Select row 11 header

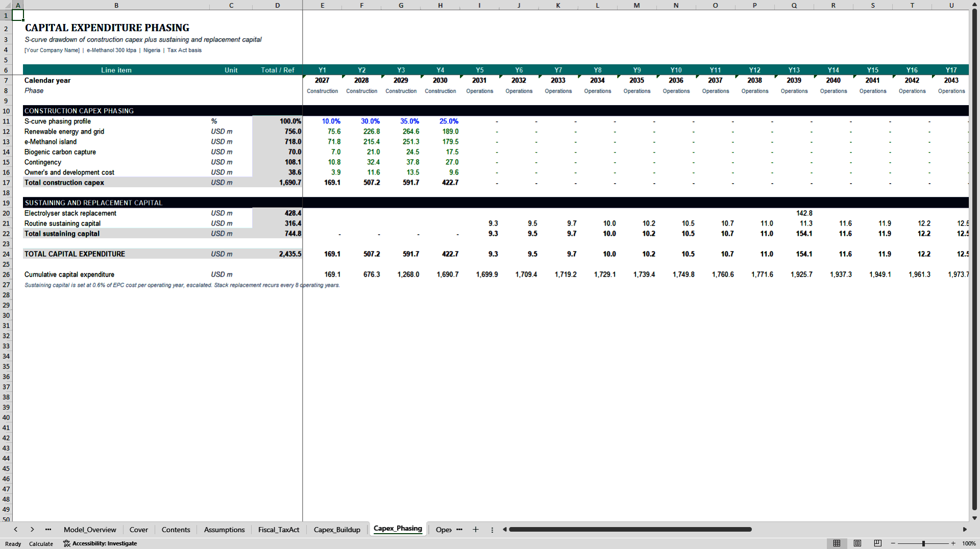(6, 121)
